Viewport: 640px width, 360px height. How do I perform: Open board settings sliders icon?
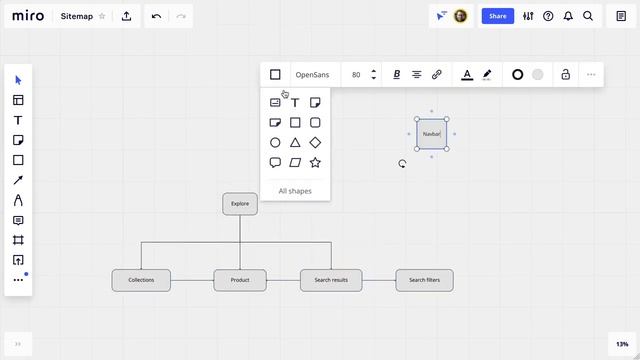click(x=528, y=16)
